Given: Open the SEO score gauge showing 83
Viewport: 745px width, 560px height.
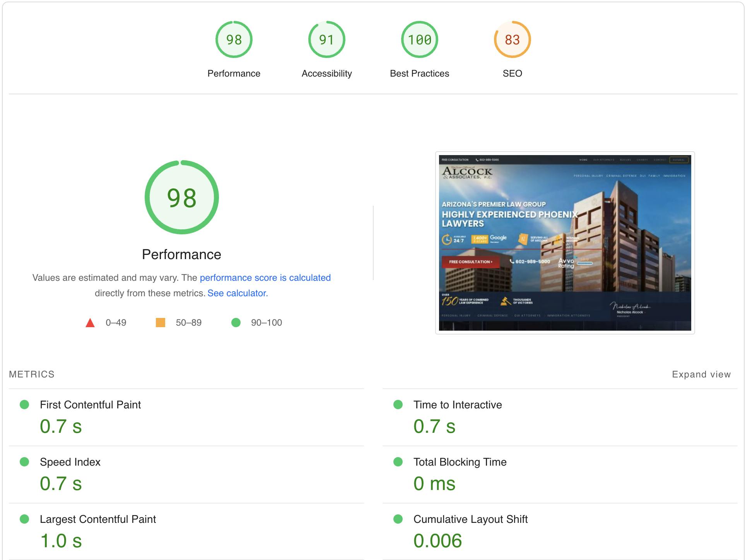Looking at the screenshot, I should point(512,39).
